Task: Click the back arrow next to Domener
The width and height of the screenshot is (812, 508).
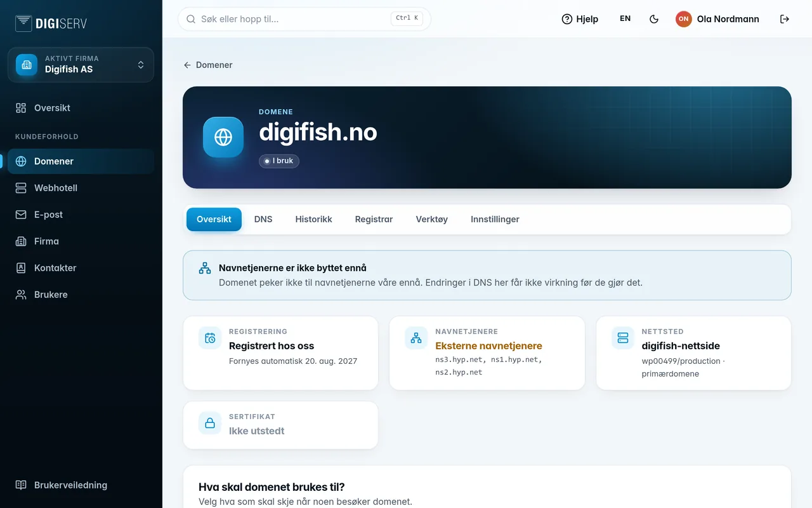Action: [187, 65]
